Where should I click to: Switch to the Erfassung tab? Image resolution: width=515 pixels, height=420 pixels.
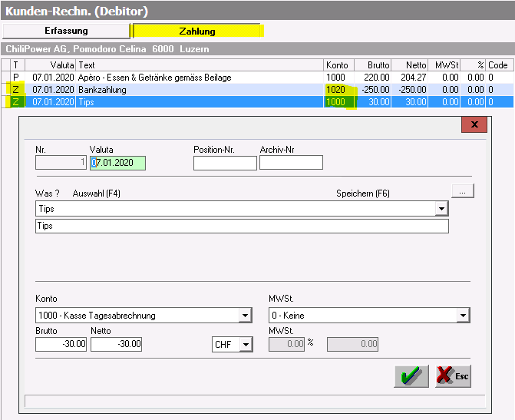66,31
